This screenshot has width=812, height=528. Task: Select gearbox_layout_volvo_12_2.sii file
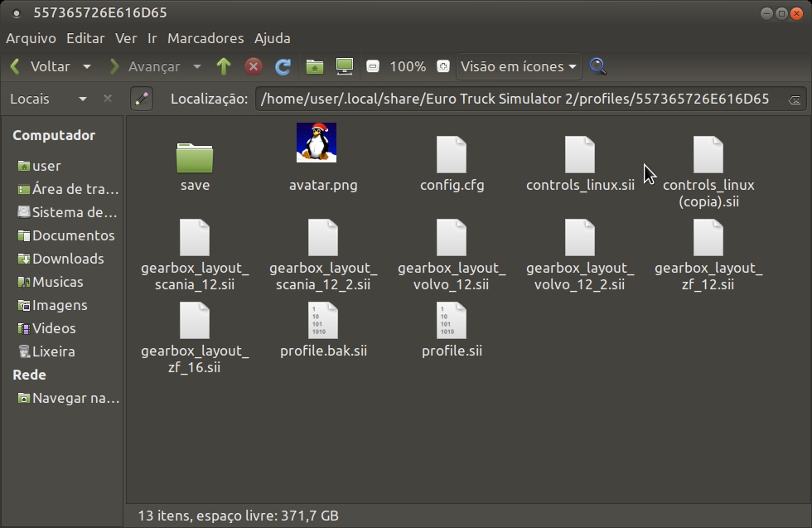(580, 255)
